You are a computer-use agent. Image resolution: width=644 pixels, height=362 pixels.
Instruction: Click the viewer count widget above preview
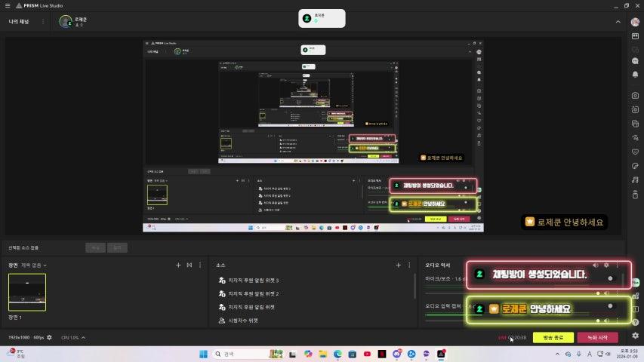[322, 18]
